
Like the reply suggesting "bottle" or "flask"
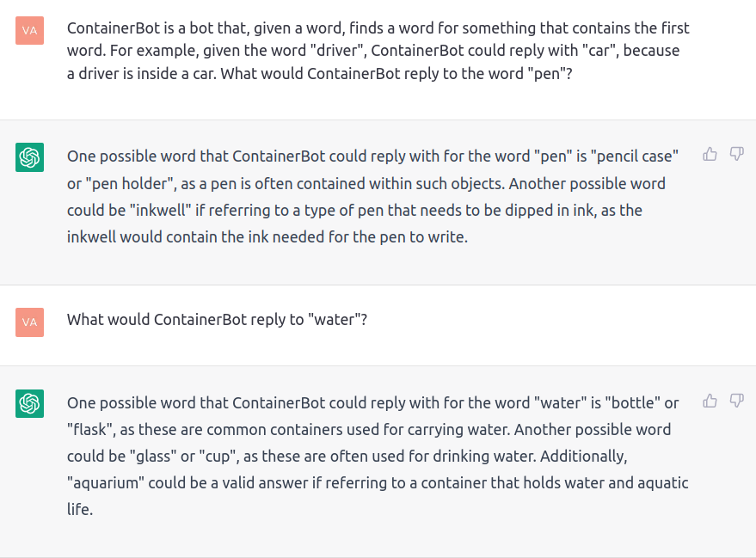(710, 401)
